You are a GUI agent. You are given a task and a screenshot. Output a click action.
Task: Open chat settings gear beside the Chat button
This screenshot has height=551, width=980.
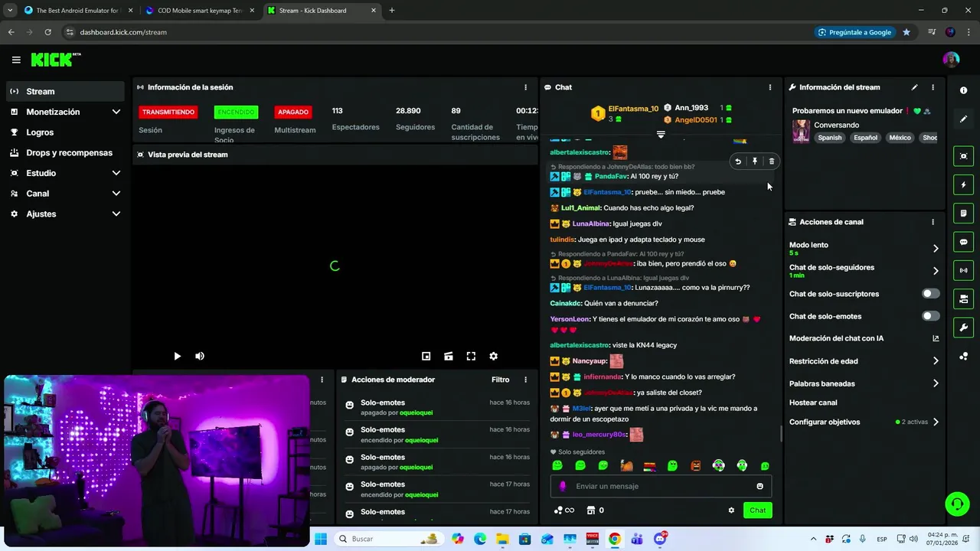click(731, 510)
